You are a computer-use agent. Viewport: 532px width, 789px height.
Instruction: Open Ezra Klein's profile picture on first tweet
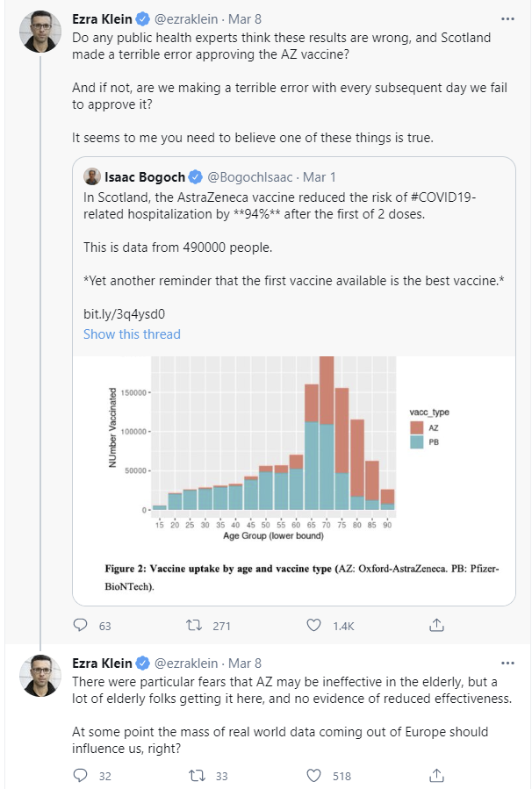click(40, 32)
